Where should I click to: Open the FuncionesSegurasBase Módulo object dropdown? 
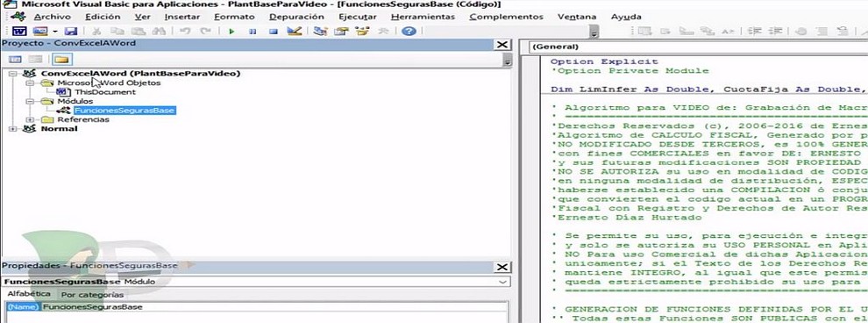click(502, 282)
